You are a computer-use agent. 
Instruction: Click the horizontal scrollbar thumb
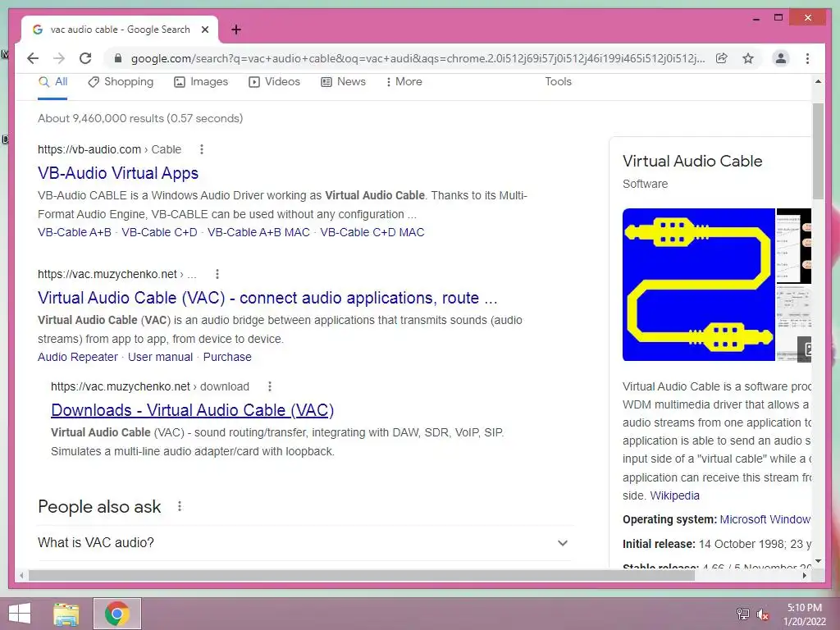(x=362, y=576)
